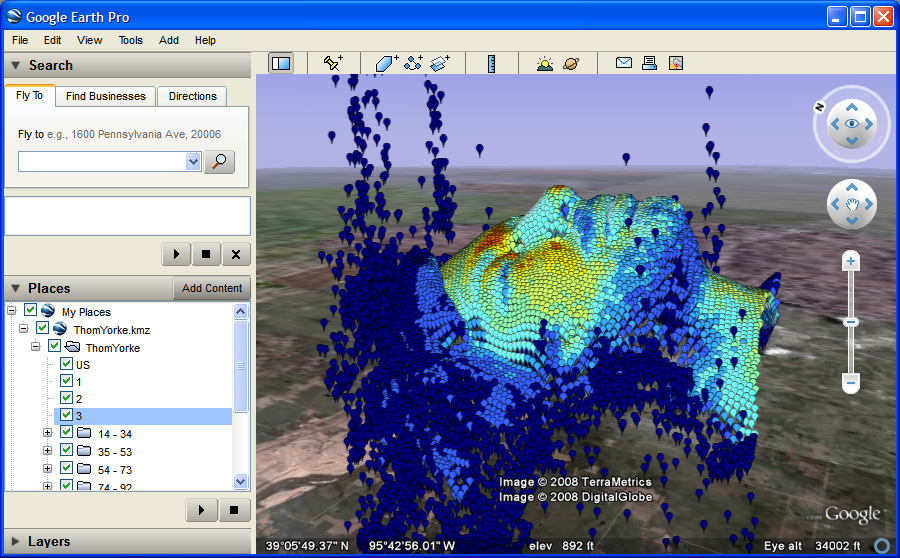Viewport: 900px width, 558px height.
Task: Rotate the view left with the eye joystick arrow
Action: [835, 123]
